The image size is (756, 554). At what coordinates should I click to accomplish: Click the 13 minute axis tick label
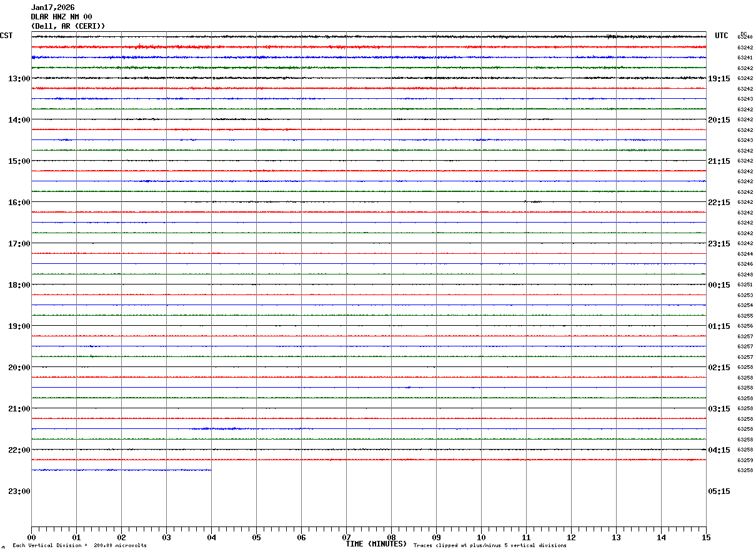point(616,538)
